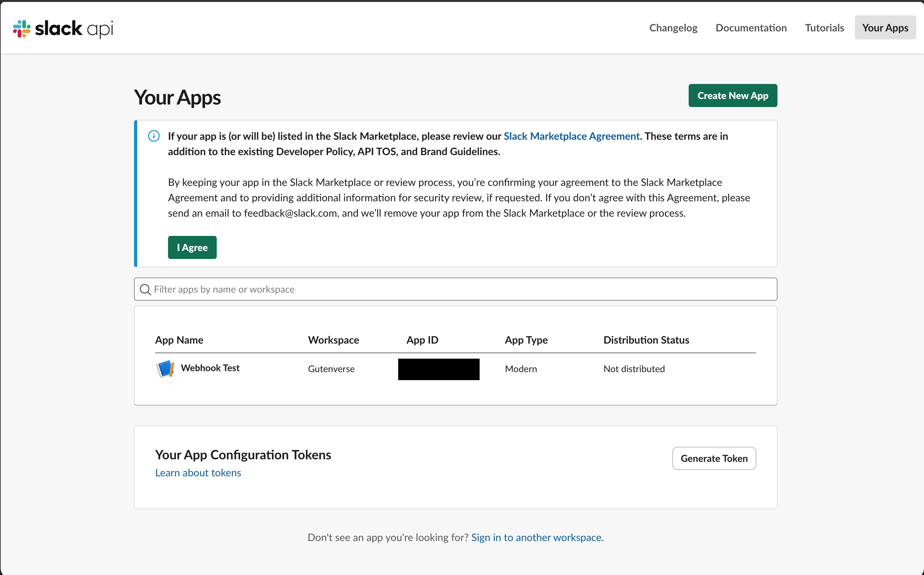Click the Slack API logo

pos(63,29)
